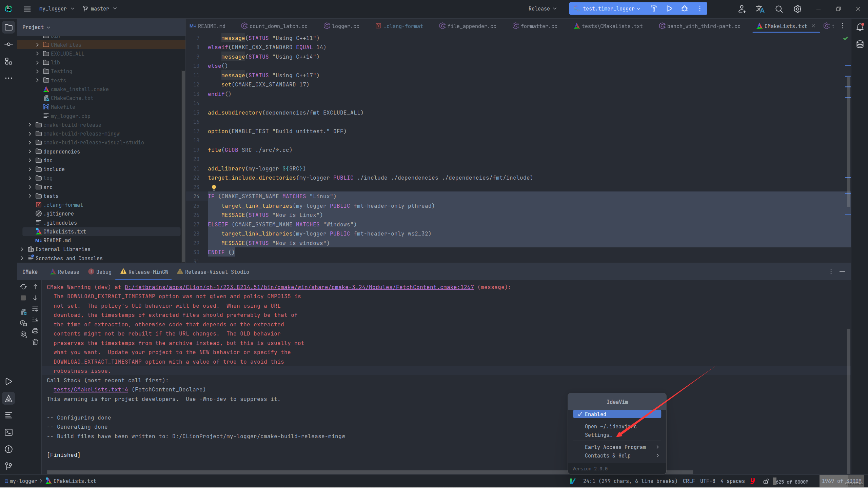
Task: Expand the include folder
Action: point(30,169)
